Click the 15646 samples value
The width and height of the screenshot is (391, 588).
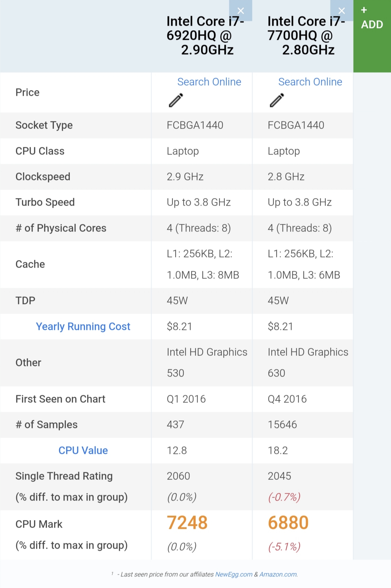(x=282, y=425)
